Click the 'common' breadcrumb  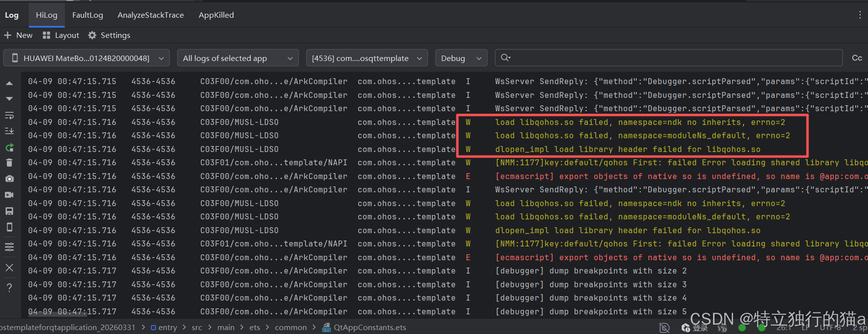(291, 328)
